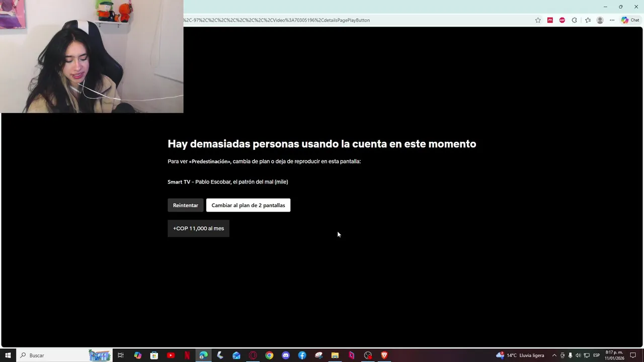Click the 'Para ver «Predestinación»' instruction text

264,161
